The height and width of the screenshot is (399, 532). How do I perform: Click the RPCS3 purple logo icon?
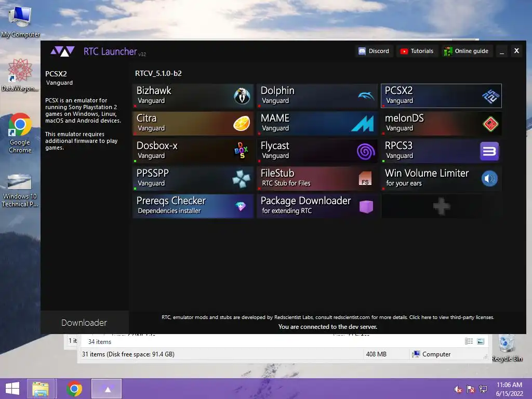coord(489,151)
